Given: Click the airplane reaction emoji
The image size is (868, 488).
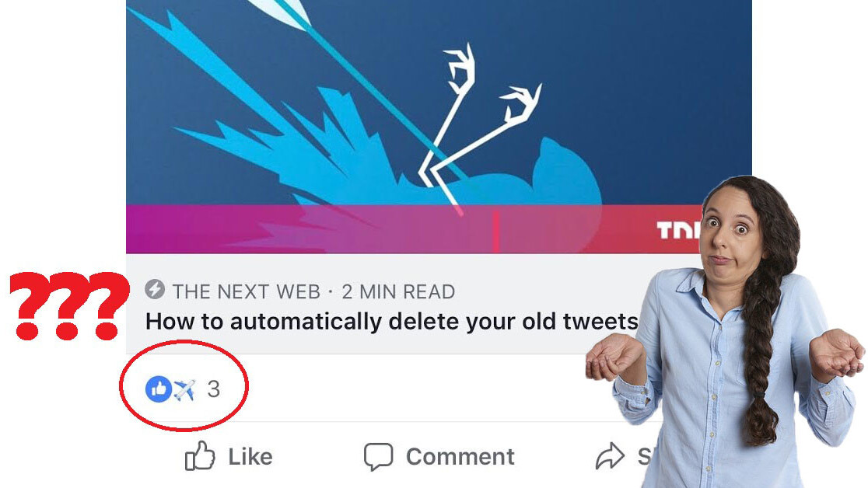Looking at the screenshot, I should 184,389.
